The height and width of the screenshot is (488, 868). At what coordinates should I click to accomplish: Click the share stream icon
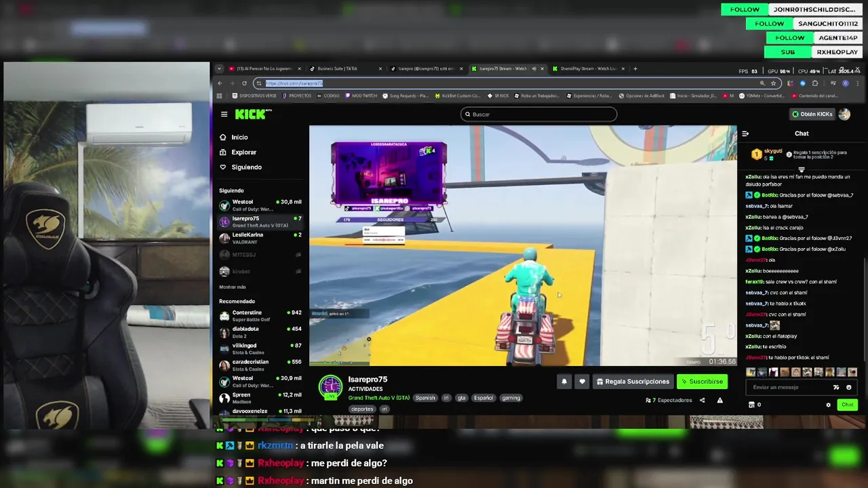(x=702, y=401)
